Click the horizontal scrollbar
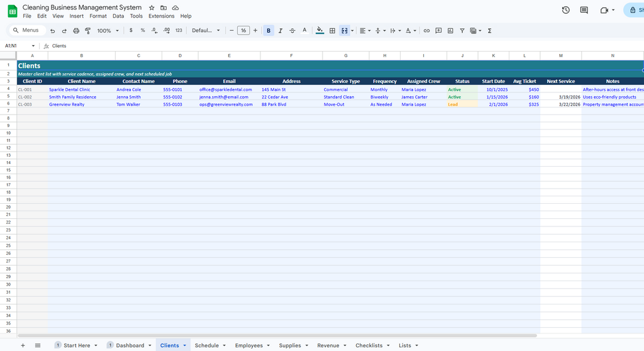Image resolution: width=644 pixels, height=351 pixels. coord(277,335)
